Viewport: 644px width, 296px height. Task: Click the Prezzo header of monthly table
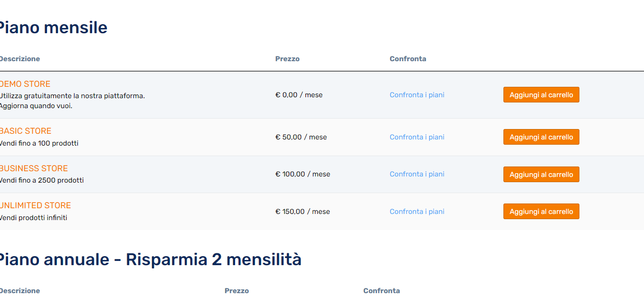point(287,59)
